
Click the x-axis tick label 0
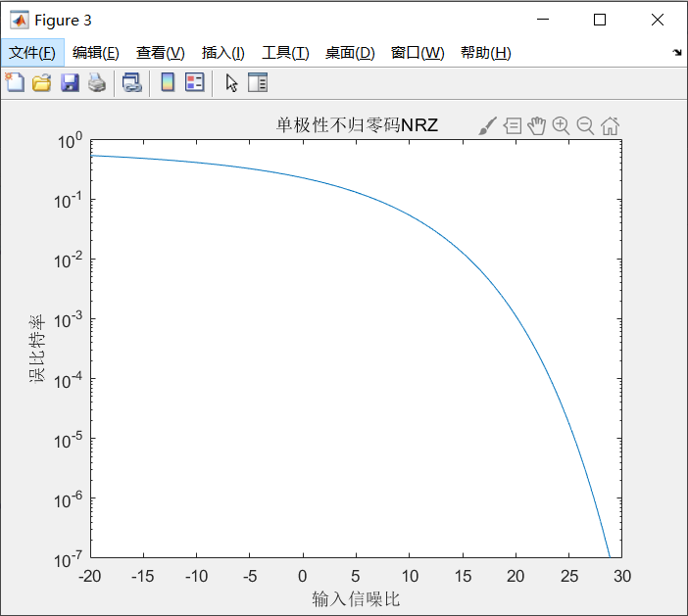(302, 576)
